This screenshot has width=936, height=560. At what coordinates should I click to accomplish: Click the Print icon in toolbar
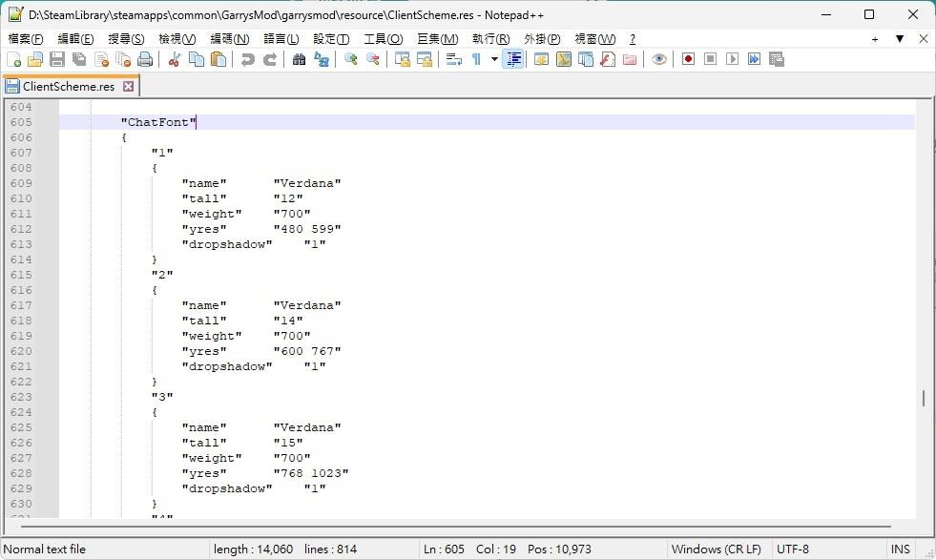(x=145, y=59)
